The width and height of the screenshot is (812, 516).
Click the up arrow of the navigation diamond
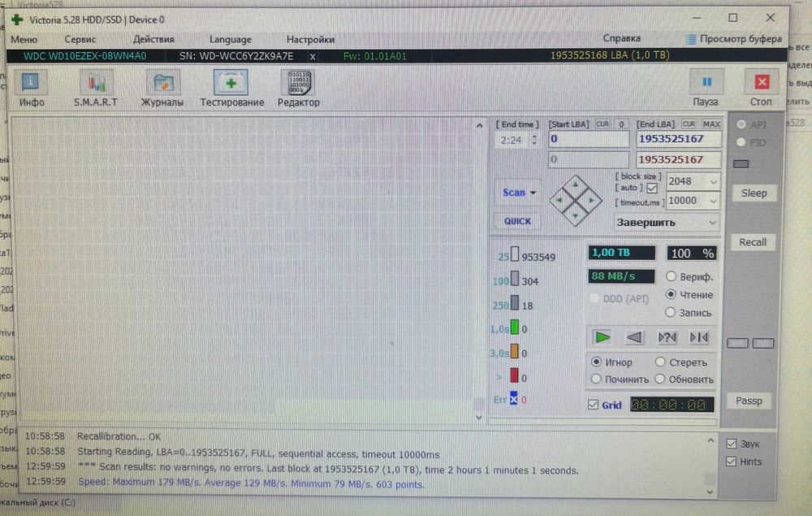[576, 184]
